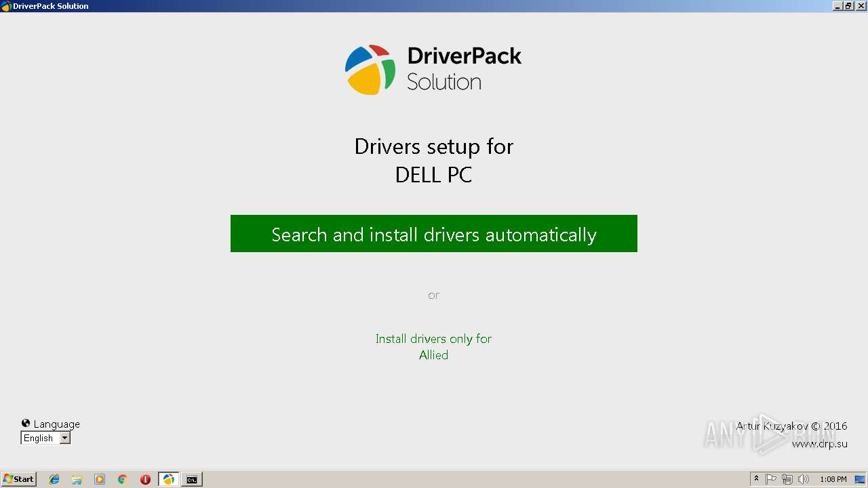Click the 'Drivers setup for DELL PC' heading

(434, 161)
